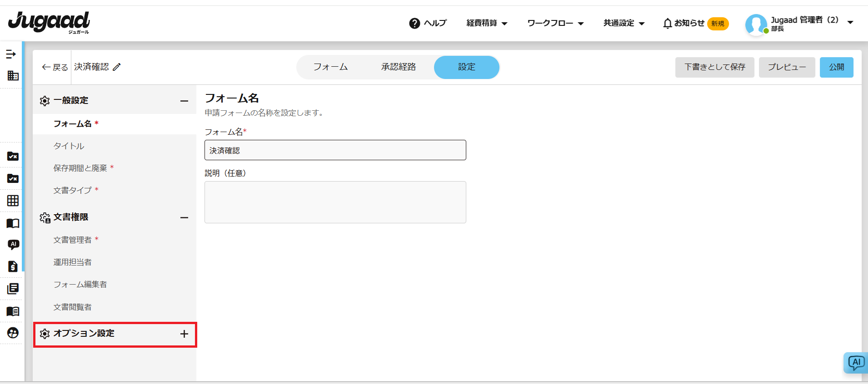Expand the left sidebar navigation menu

coord(11,54)
